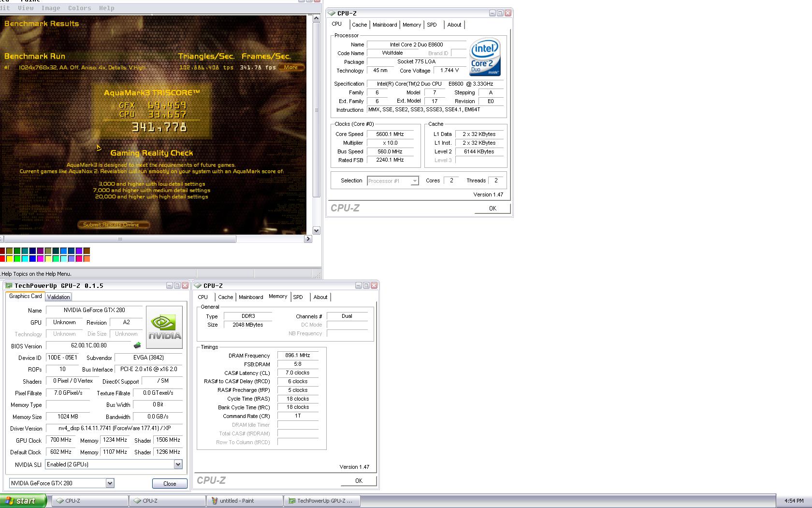
Task: Open Mainboard tab in the processor CPU-Z window
Action: tap(385, 25)
